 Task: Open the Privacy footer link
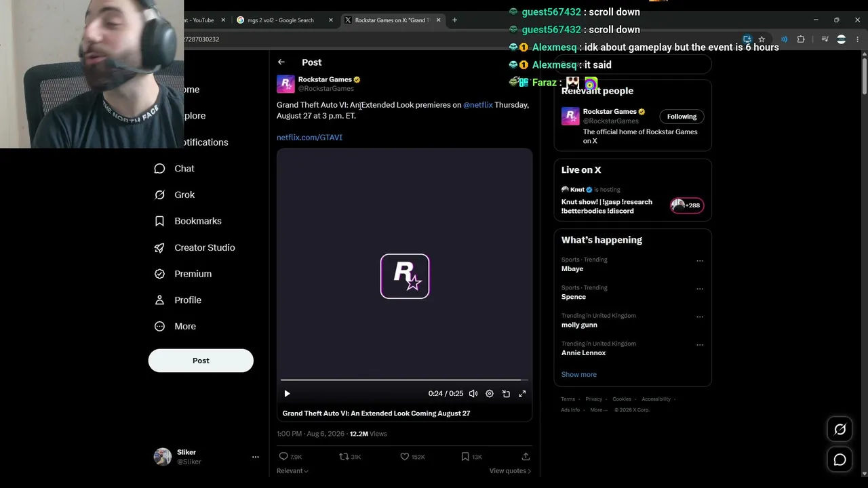[594, 399]
